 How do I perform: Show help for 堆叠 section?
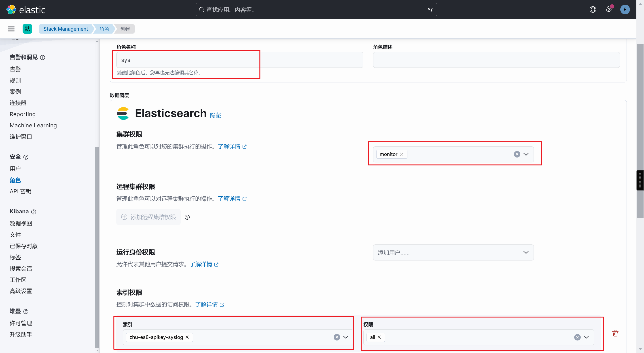pyautogui.click(x=26, y=311)
